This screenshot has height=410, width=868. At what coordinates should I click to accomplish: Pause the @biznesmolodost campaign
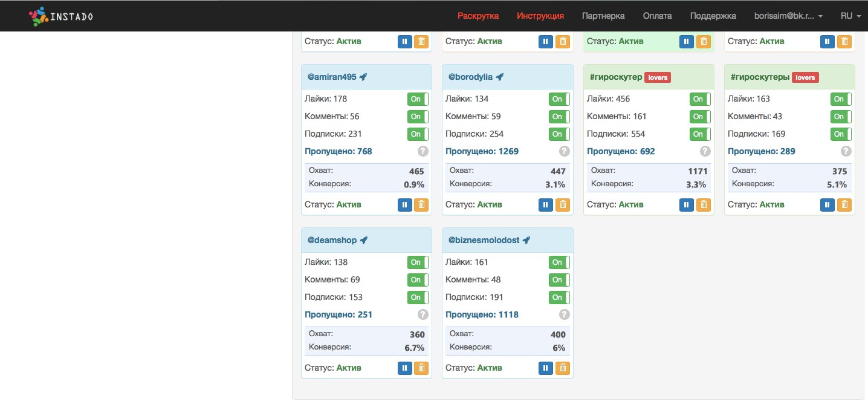coord(546,368)
